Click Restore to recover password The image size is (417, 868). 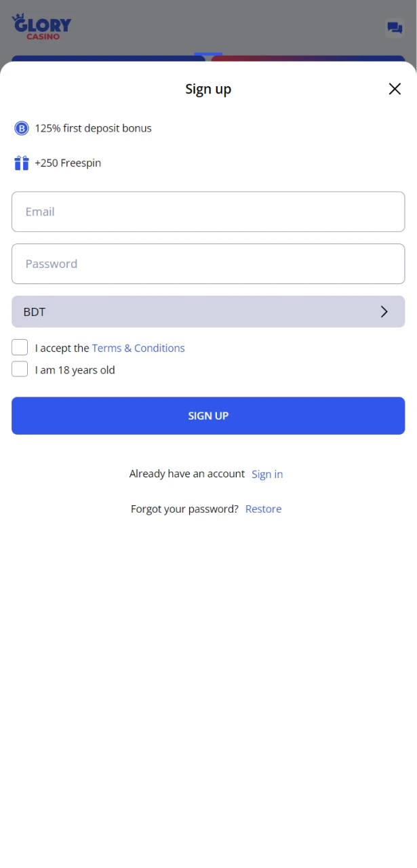click(263, 509)
